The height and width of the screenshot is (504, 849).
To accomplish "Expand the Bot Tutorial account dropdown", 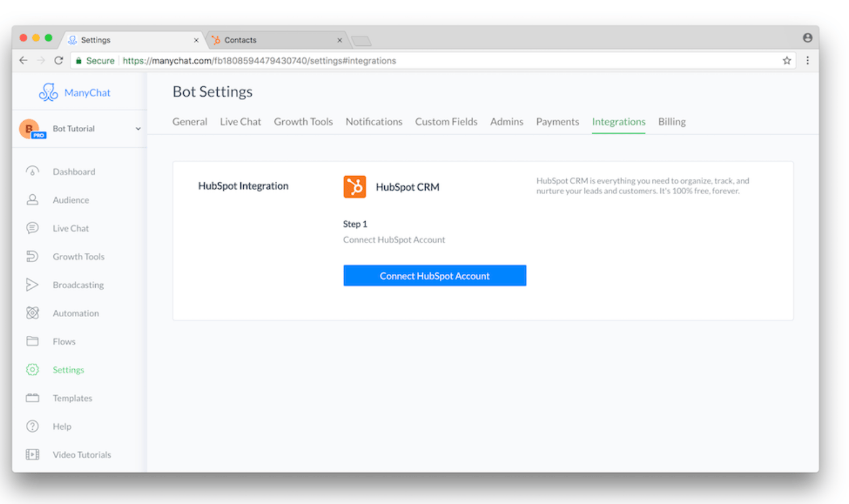I will click(x=138, y=129).
